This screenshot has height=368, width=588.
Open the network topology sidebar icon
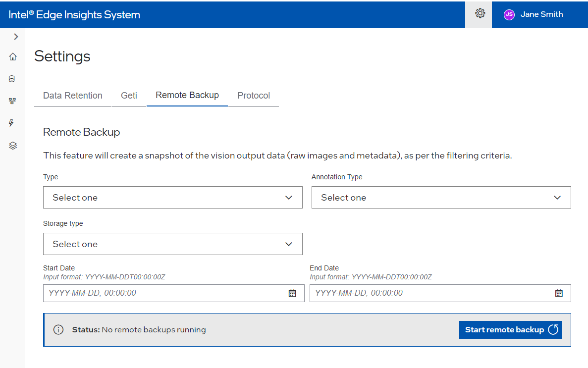tap(12, 101)
